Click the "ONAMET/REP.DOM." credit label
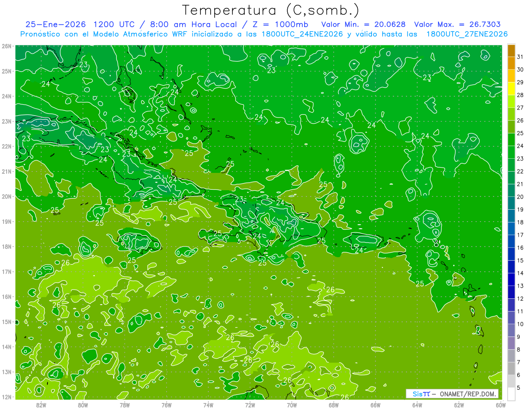 pos(468,394)
